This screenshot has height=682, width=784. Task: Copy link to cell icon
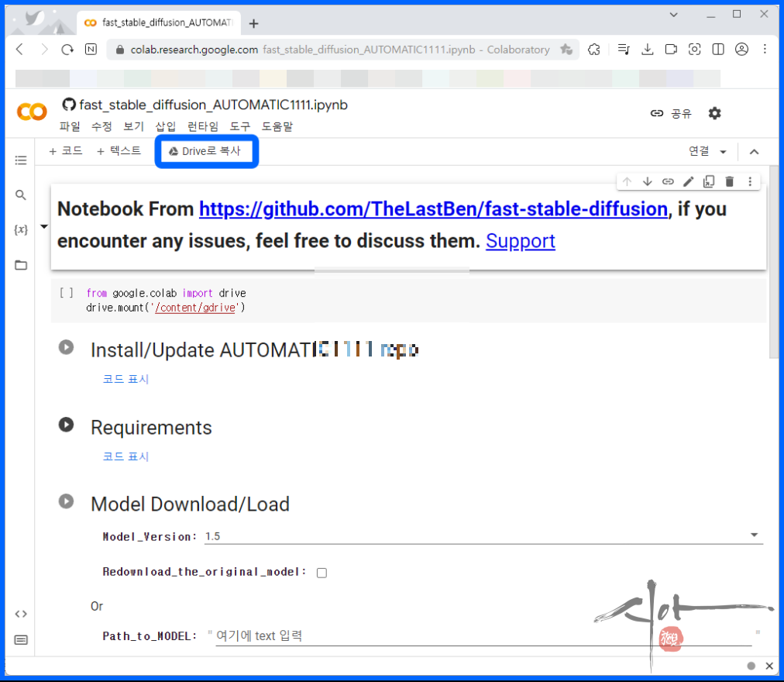pos(668,181)
